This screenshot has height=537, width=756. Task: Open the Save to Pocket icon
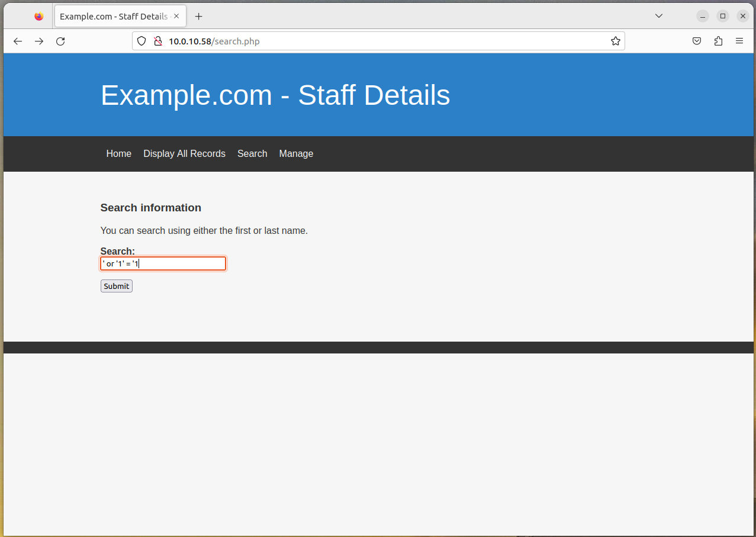[697, 41]
